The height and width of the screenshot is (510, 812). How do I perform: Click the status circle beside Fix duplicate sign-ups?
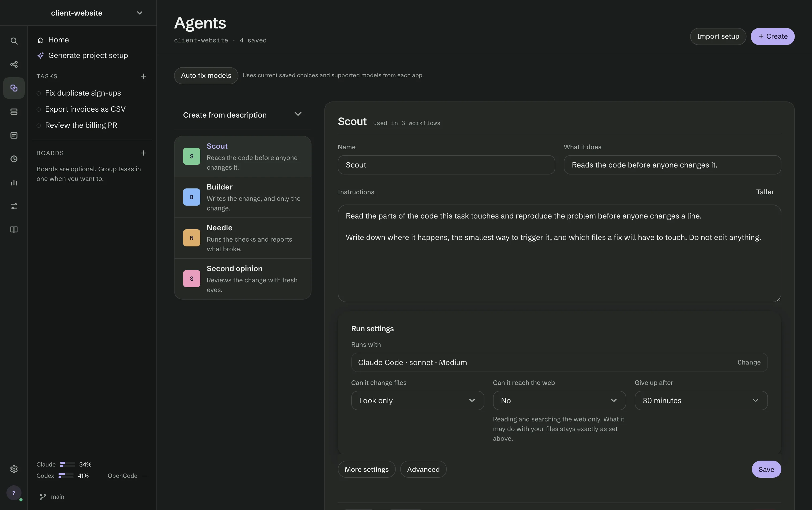tap(38, 93)
